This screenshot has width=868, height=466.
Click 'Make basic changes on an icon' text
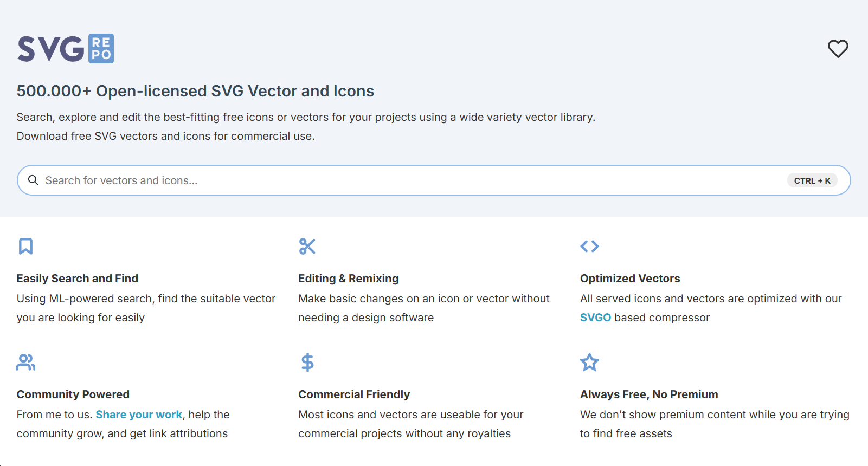pos(424,308)
